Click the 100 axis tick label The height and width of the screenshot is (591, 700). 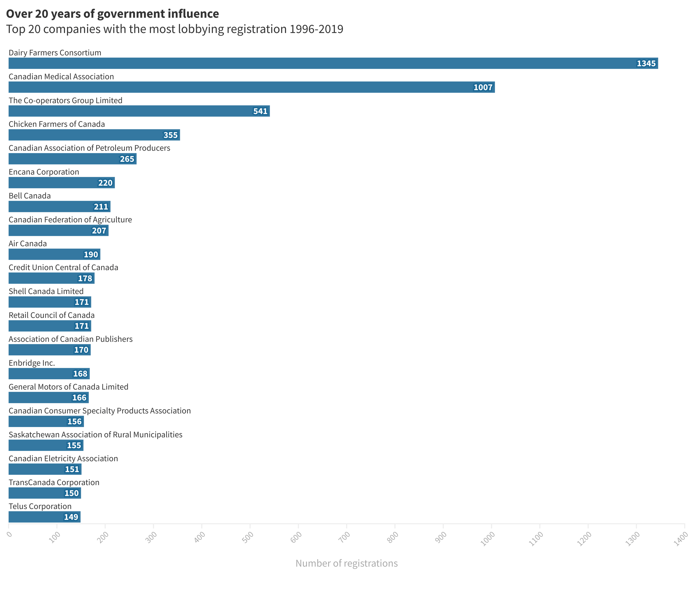55,537
